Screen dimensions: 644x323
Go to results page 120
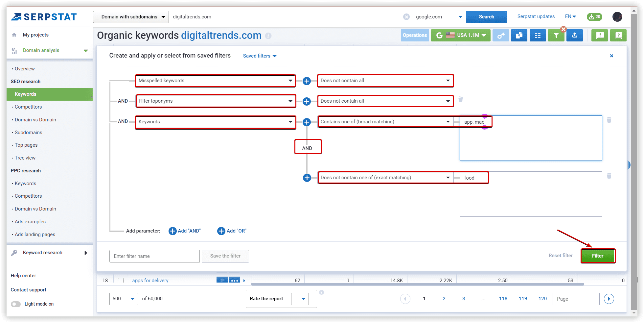[x=542, y=299]
